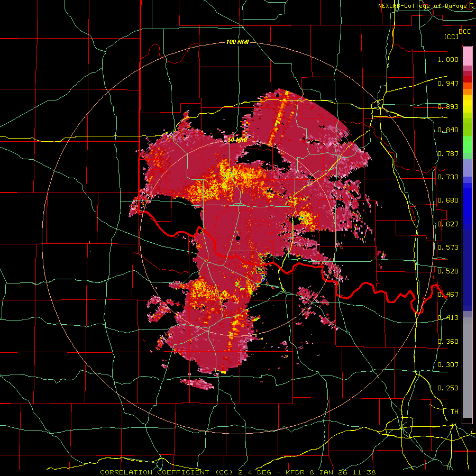Click the 0.307 color scale value
This screenshot has height=476, width=476.
tap(448, 365)
